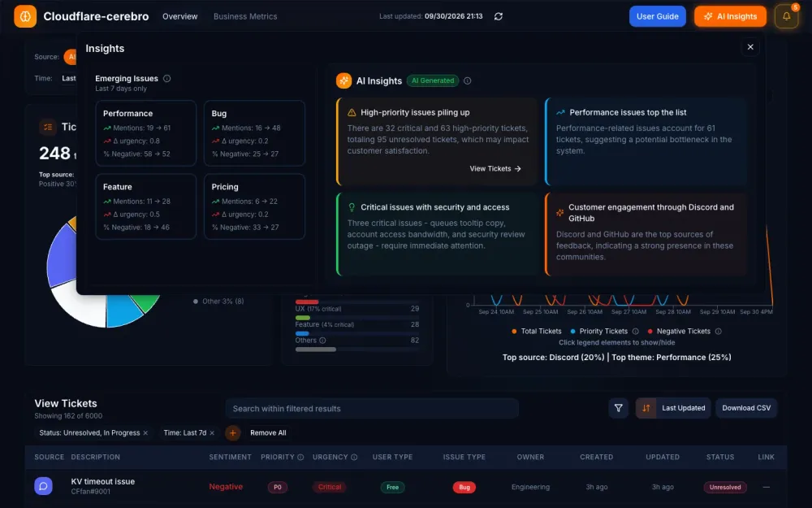This screenshot has width=812, height=508.
Task: Open the chat source icon for KV timeout issue
Action: [44, 486]
